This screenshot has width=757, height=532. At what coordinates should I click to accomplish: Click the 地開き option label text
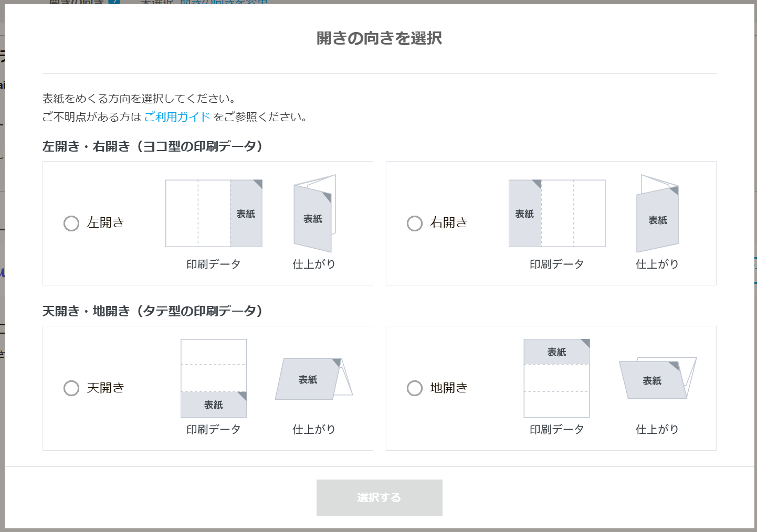point(449,388)
